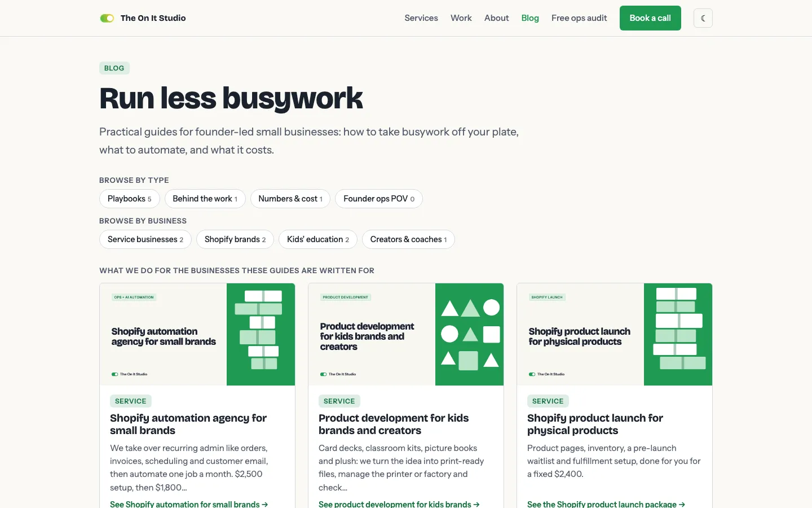Filter by Kids' education

pos(318,239)
